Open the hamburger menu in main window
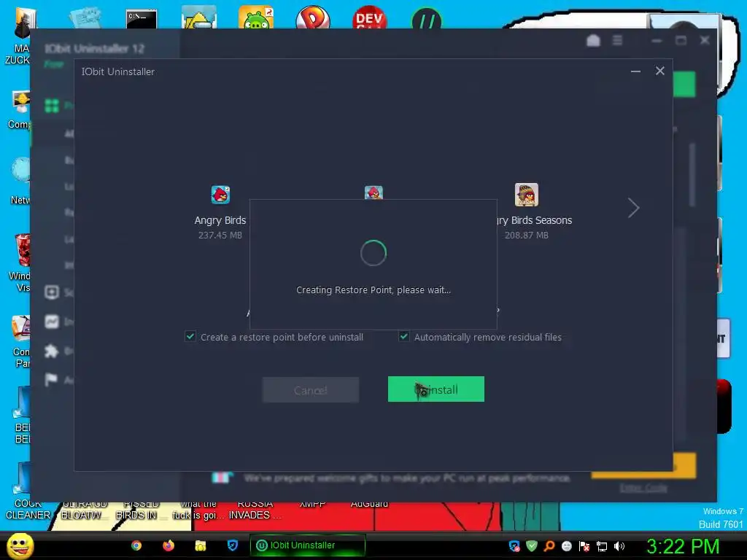The width and height of the screenshot is (747, 560). (x=617, y=41)
